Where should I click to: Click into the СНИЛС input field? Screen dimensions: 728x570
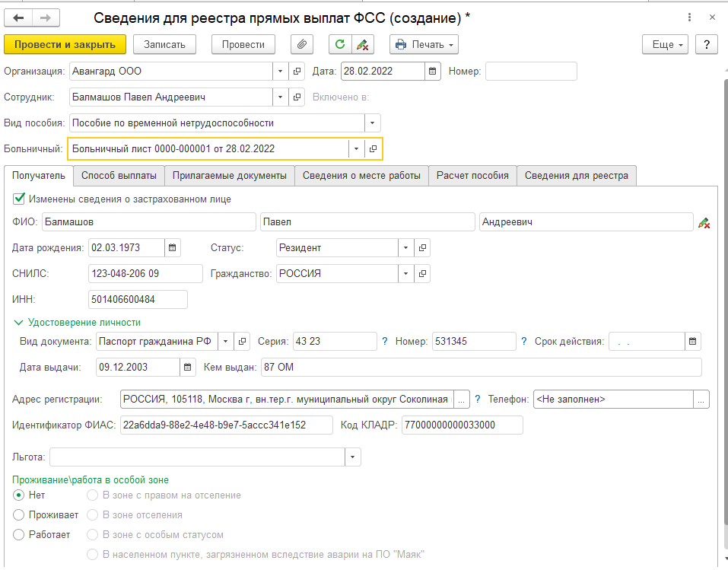(145, 273)
